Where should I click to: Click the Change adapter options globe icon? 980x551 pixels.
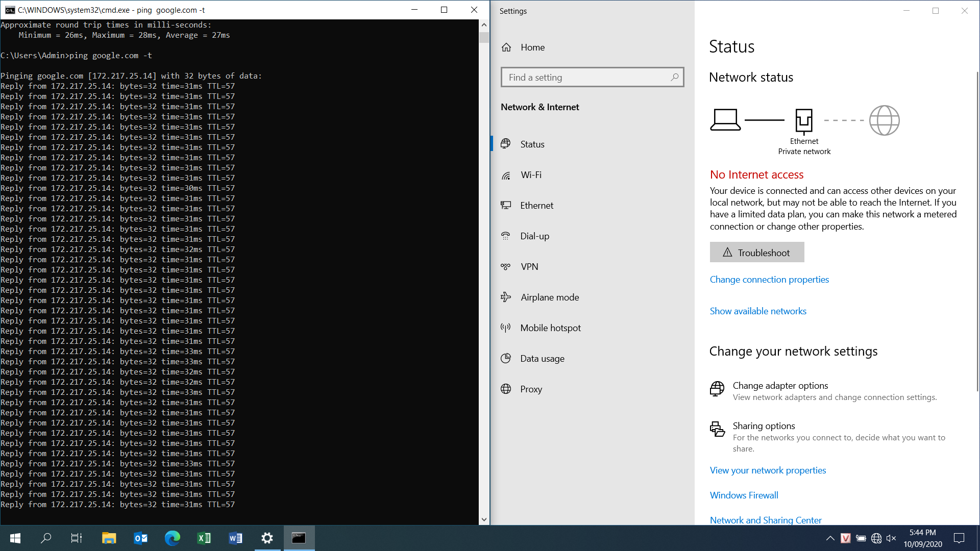point(717,389)
